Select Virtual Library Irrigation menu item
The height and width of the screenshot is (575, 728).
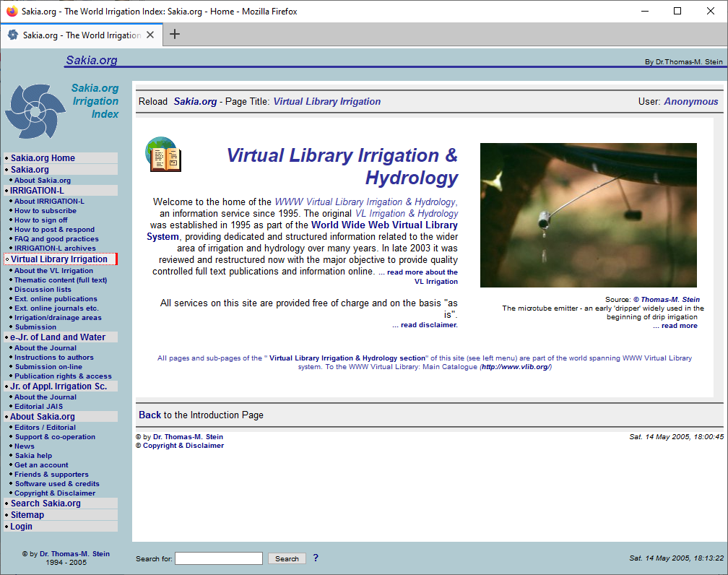click(x=59, y=259)
